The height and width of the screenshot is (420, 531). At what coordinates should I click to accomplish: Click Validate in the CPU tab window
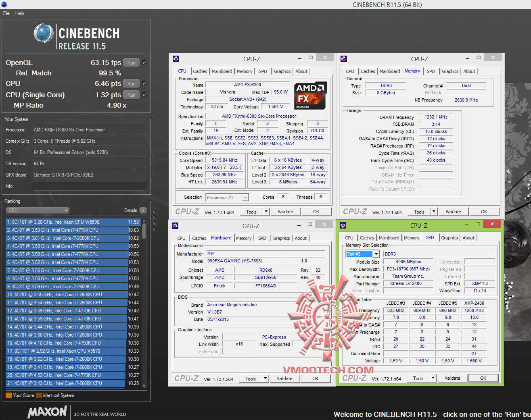pos(285,212)
